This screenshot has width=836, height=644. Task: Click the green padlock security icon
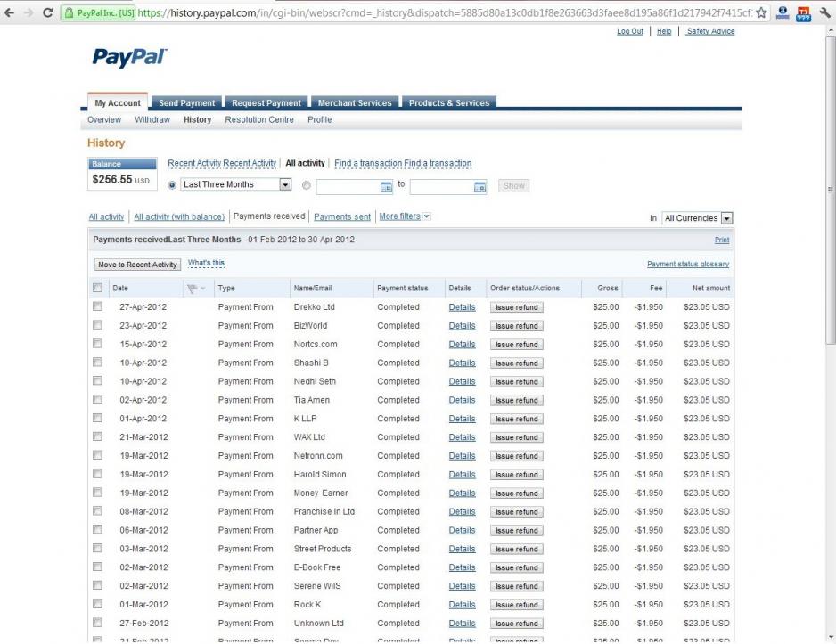click(69, 12)
